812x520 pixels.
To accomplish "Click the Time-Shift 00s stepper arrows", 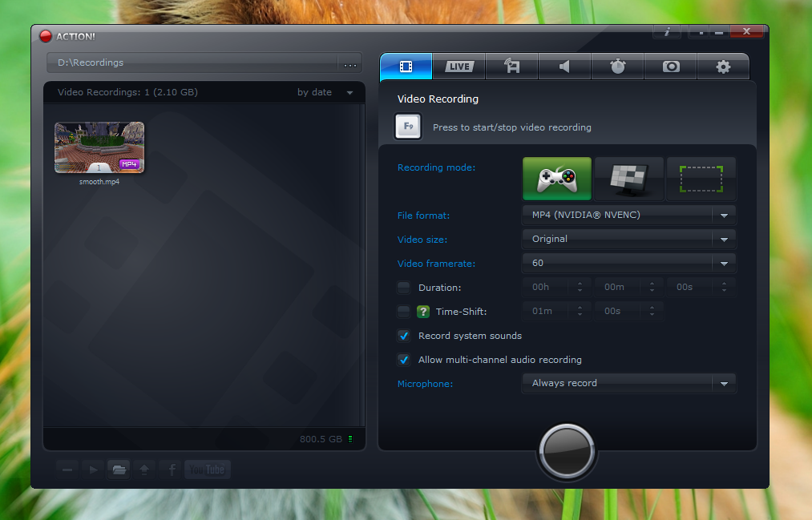I will pyautogui.click(x=652, y=311).
